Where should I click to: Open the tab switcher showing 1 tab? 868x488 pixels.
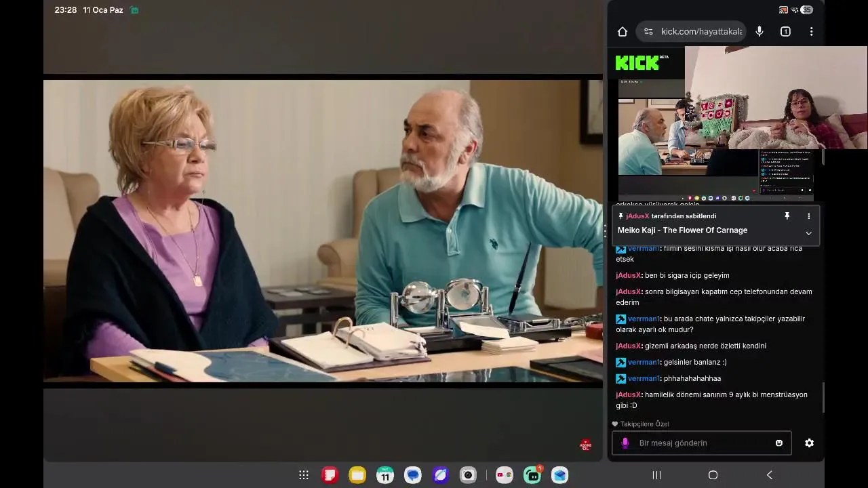(785, 32)
